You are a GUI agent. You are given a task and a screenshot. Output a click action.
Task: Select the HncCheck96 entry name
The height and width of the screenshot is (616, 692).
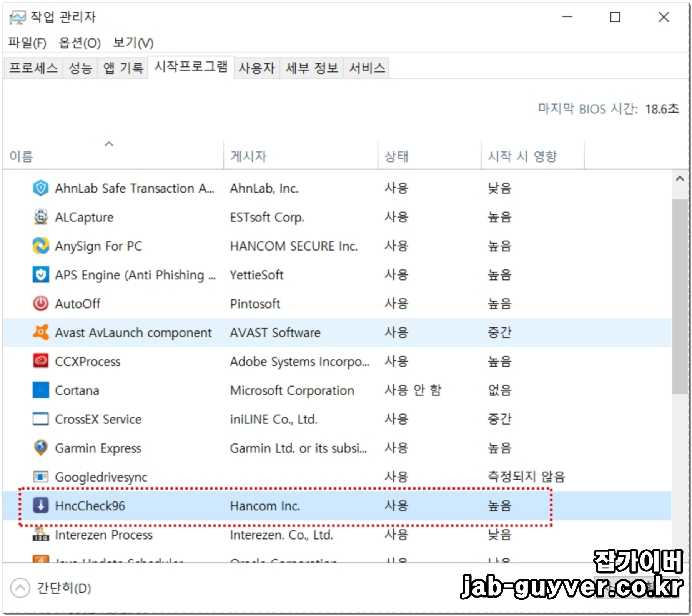(x=90, y=506)
